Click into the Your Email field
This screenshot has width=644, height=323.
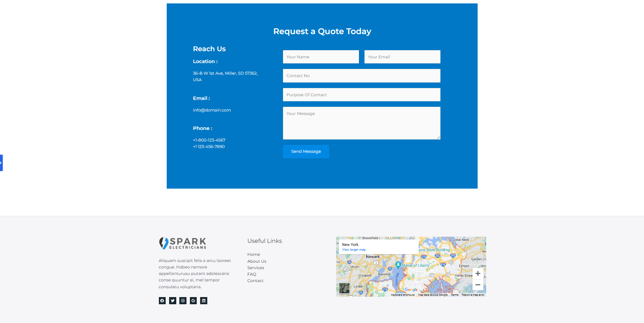coord(402,57)
